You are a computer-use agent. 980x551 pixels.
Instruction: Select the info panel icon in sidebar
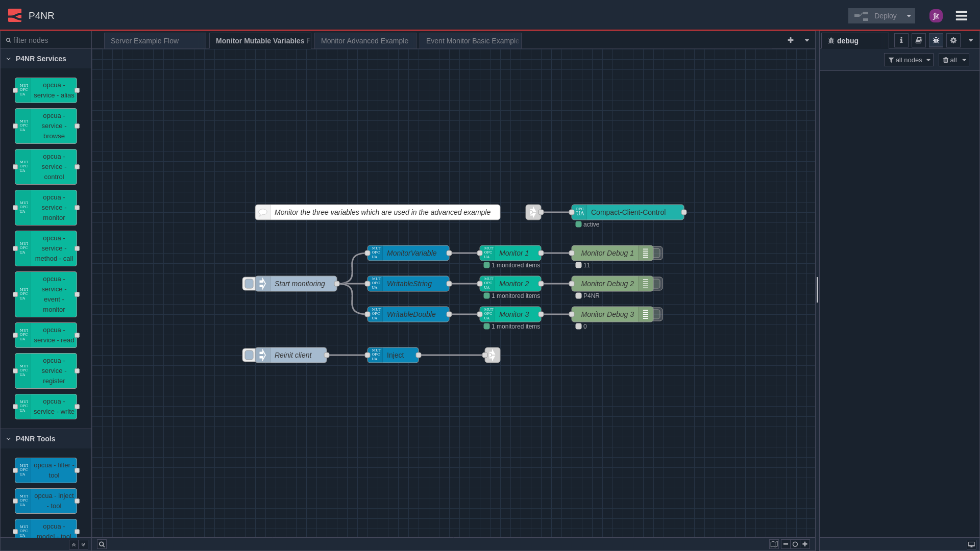click(x=901, y=40)
